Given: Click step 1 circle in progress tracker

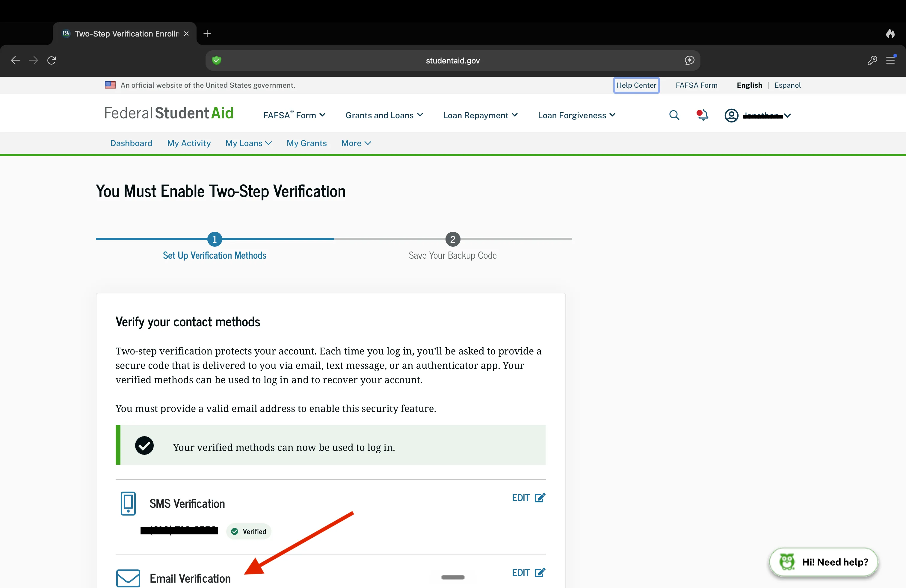Looking at the screenshot, I should pos(215,239).
